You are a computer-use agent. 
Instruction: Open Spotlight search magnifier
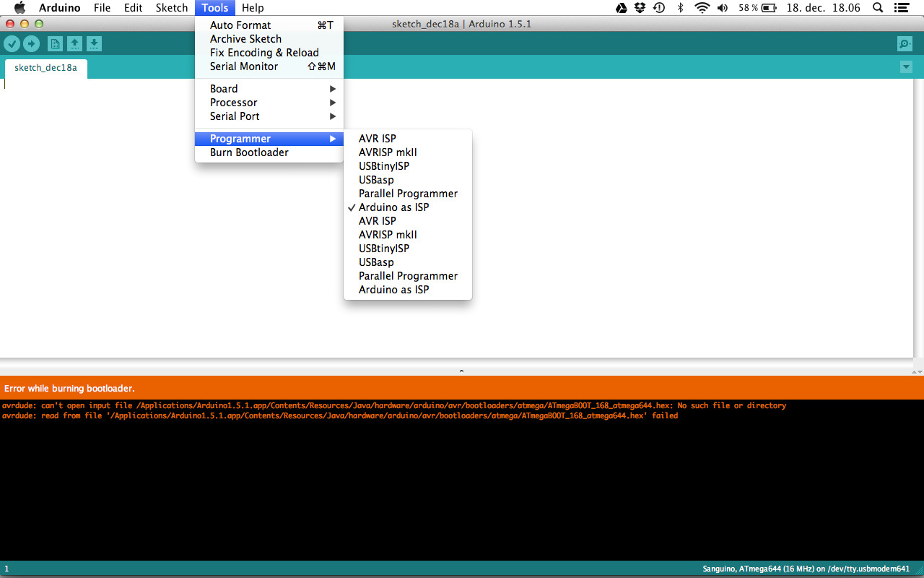pyautogui.click(x=877, y=8)
